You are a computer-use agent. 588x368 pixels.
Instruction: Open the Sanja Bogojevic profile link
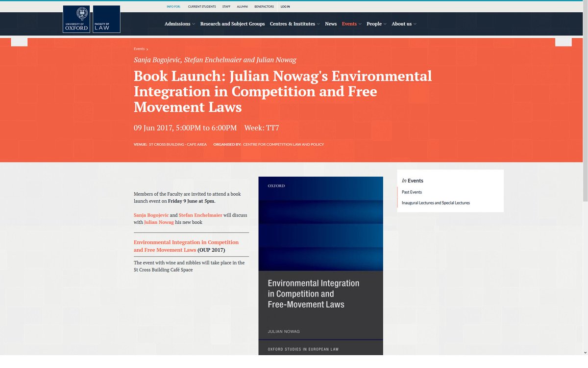click(x=151, y=215)
